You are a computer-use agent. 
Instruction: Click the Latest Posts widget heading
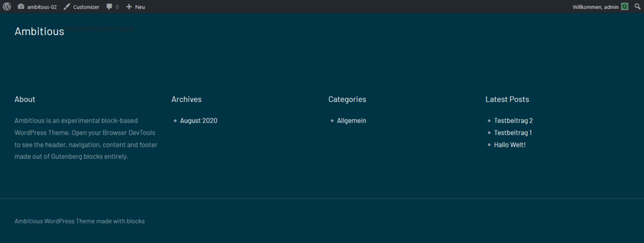pyautogui.click(x=508, y=99)
